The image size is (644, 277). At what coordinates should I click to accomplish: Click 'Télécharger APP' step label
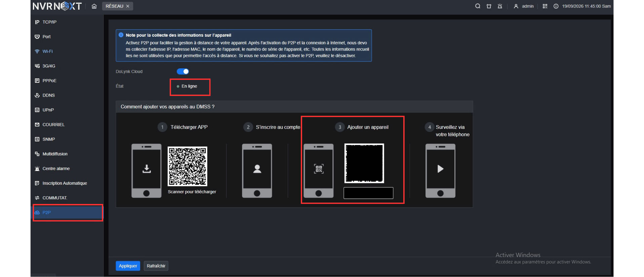click(x=189, y=127)
